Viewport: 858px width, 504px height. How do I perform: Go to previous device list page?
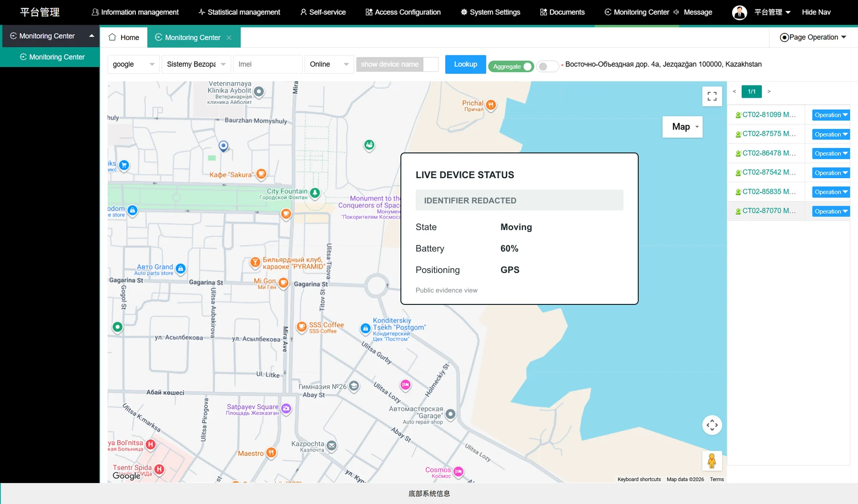(x=735, y=91)
